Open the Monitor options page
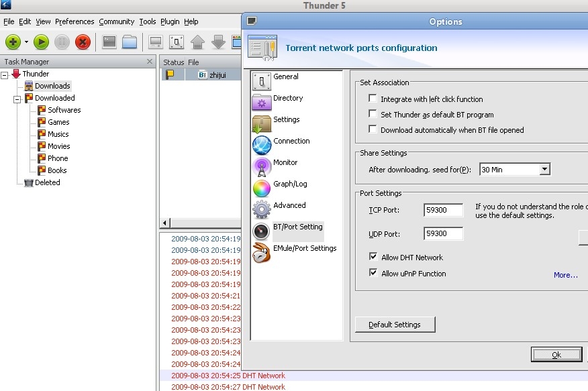588x391 pixels. [x=285, y=162]
